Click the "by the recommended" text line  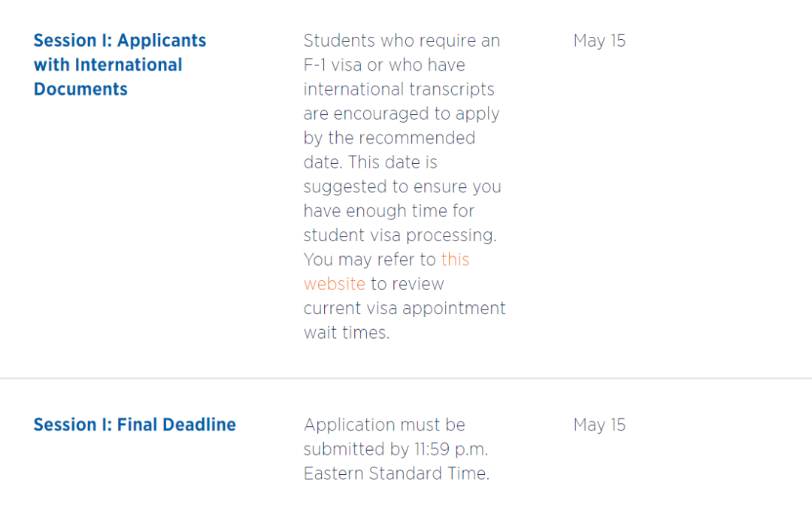point(389,138)
